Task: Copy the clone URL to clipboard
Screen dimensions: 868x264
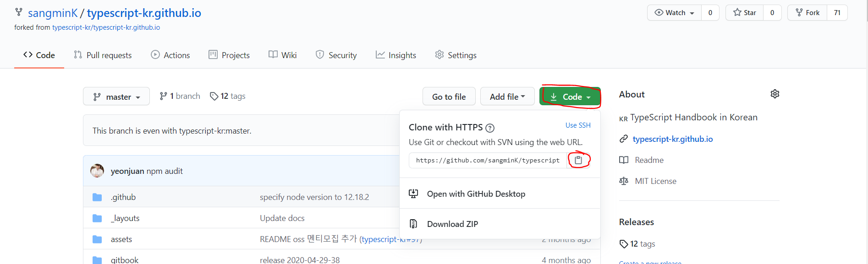Action: (578, 160)
